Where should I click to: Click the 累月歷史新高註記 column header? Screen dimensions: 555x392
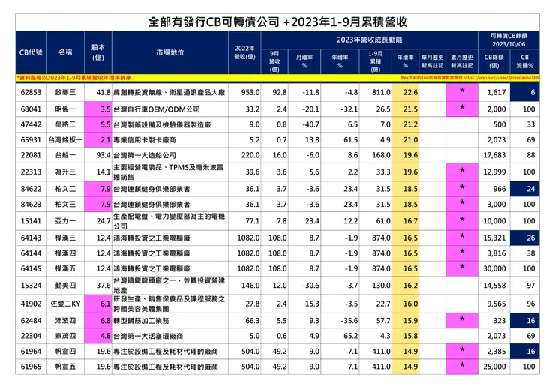462,61
